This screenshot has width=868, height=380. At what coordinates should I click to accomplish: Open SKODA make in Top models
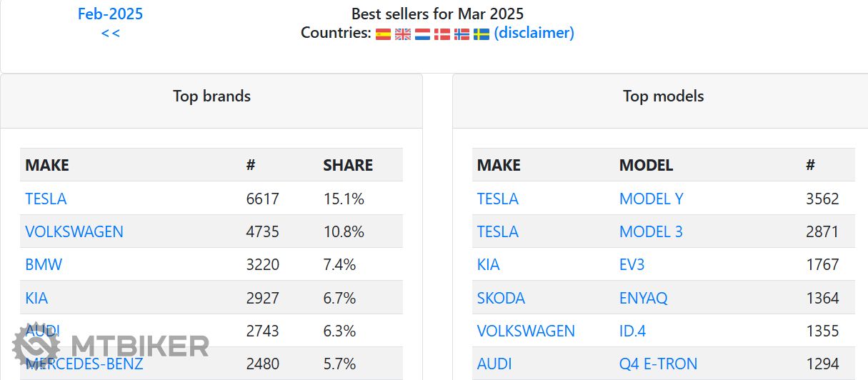[x=501, y=298]
